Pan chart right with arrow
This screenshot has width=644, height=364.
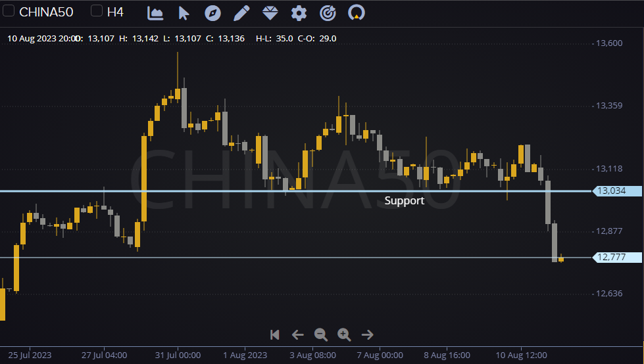click(x=367, y=335)
